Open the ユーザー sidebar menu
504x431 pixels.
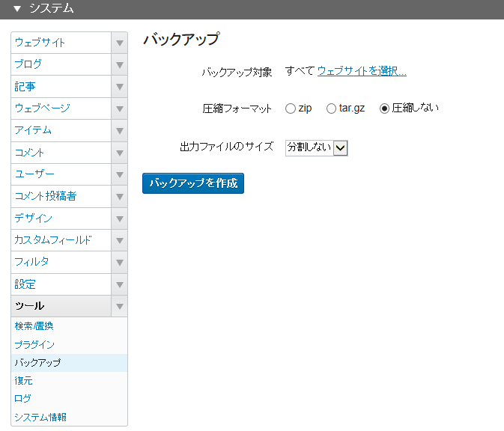coord(61,174)
